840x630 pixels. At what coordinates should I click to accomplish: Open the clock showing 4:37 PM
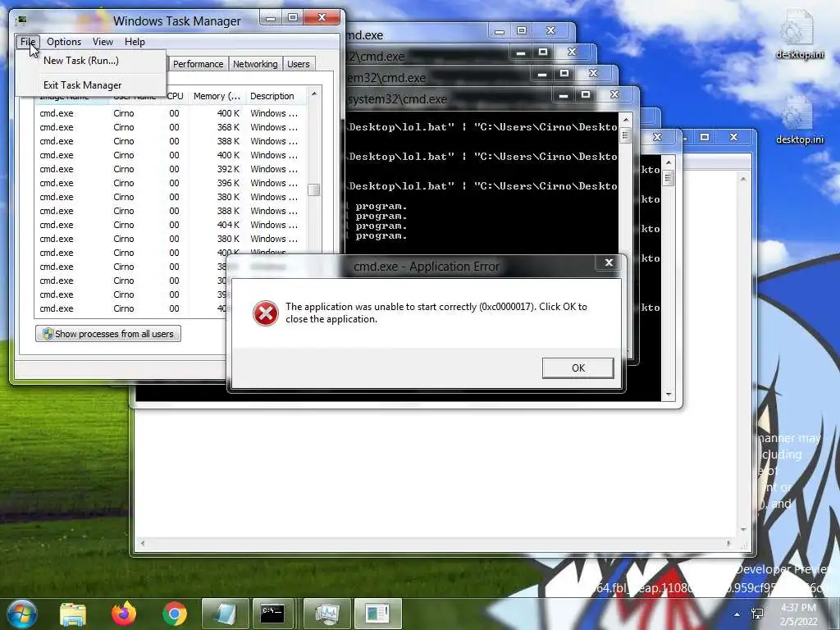[x=799, y=614]
